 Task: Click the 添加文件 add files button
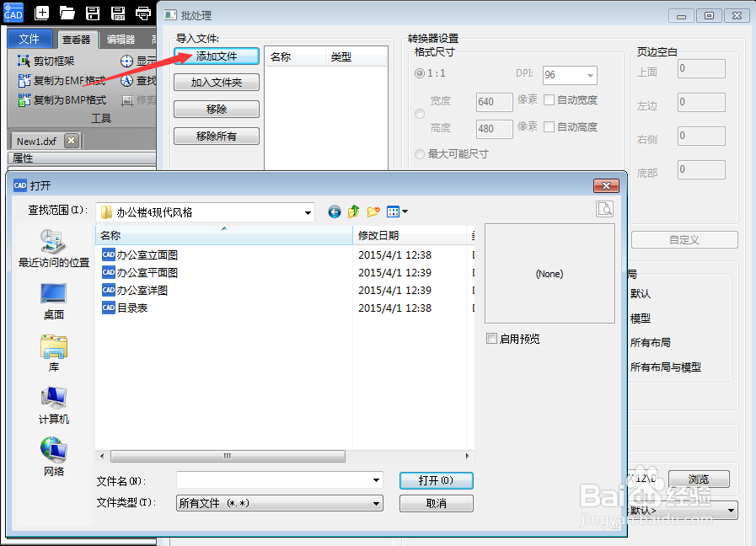click(x=216, y=56)
